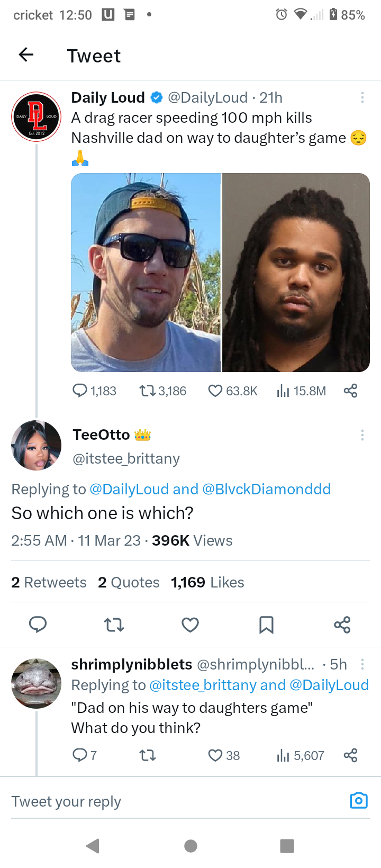Open the @BlvckDiamonddd mention link

266,489
